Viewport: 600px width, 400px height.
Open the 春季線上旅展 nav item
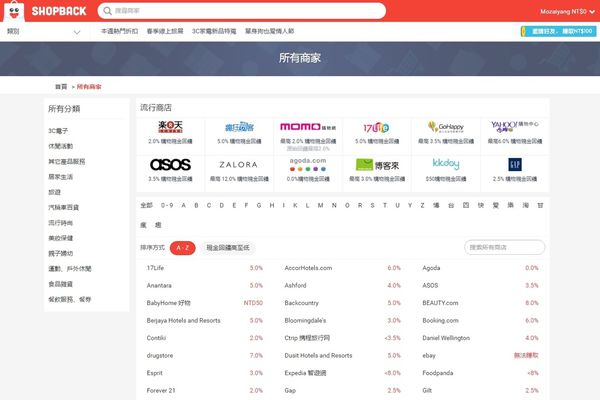pyautogui.click(x=165, y=31)
